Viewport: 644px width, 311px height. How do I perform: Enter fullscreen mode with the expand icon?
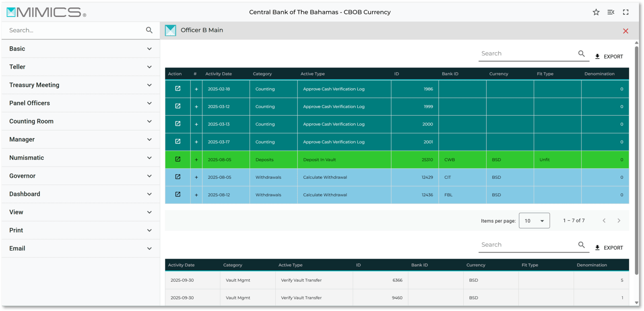[625, 12]
